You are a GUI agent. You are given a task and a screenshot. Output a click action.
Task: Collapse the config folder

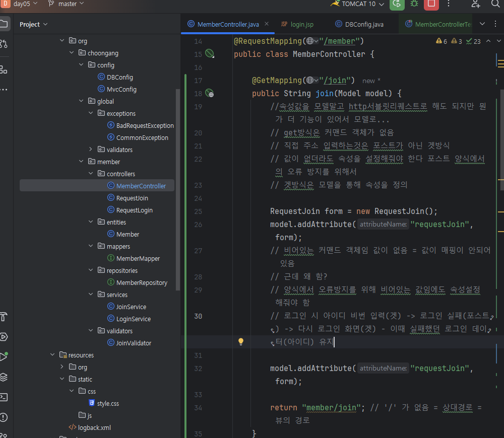[81, 65]
